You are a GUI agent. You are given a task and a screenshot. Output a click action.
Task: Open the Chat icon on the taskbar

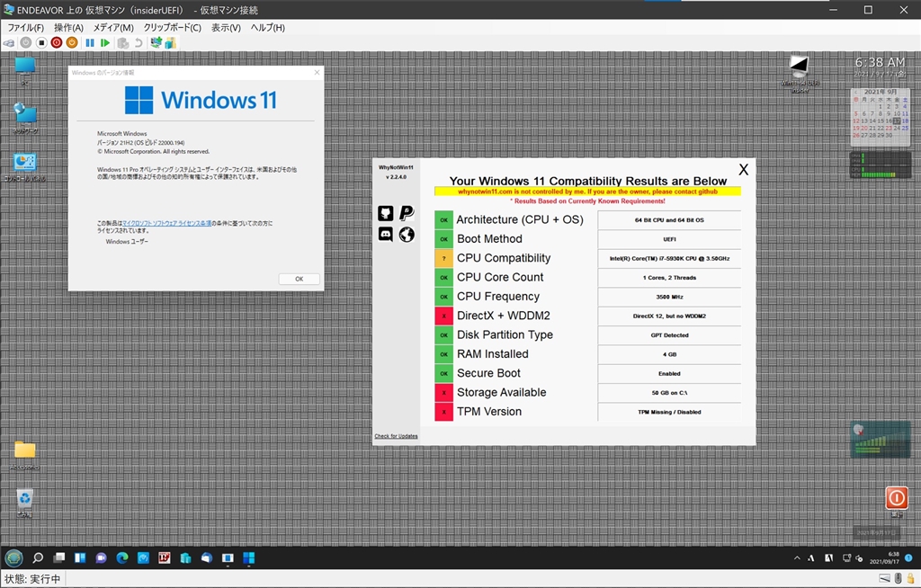pyautogui.click(x=101, y=558)
